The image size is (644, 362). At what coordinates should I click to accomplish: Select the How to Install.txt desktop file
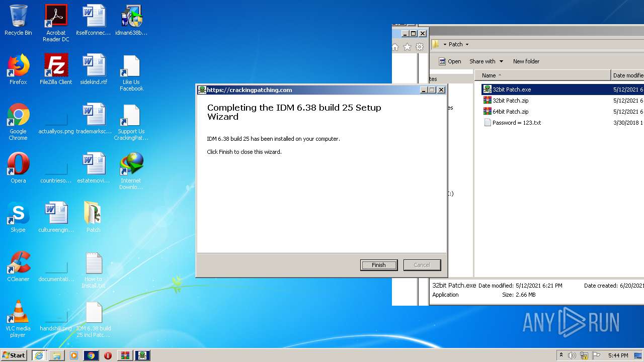click(x=94, y=270)
